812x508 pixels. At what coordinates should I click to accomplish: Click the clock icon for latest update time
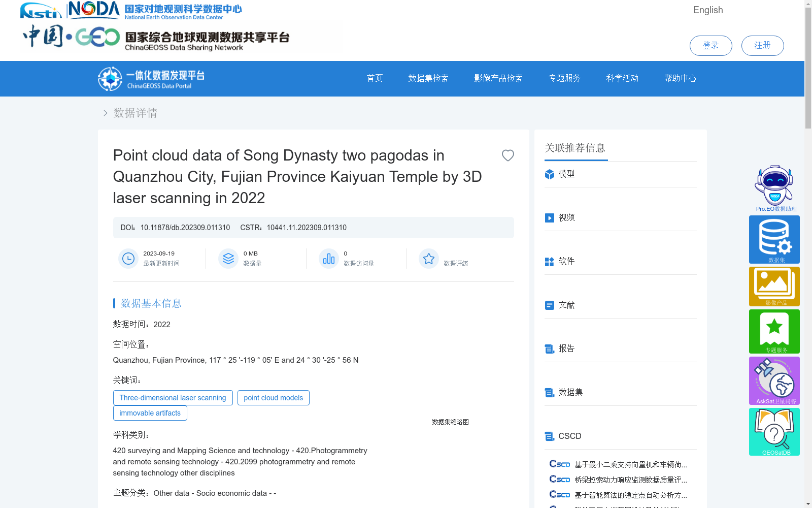[128, 259]
